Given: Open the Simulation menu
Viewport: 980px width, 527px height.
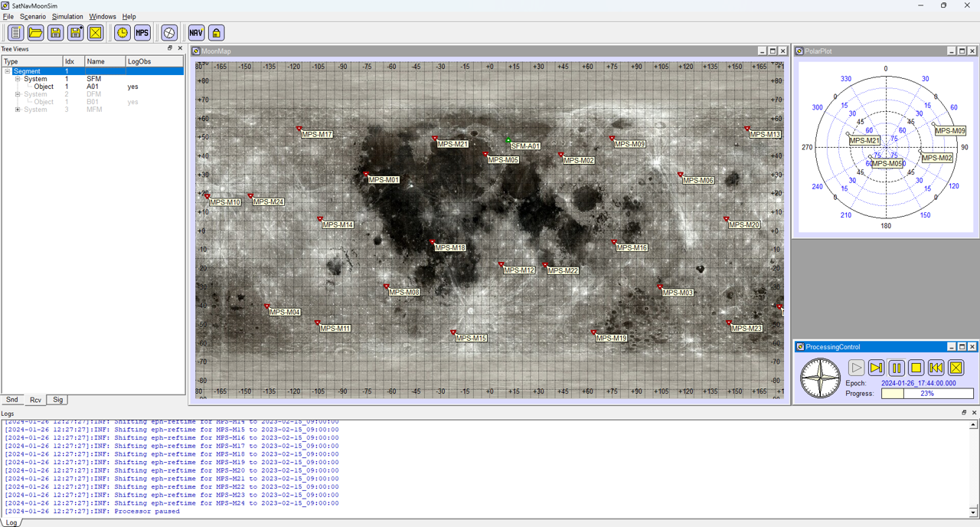Looking at the screenshot, I should pyautogui.click(x=67, y=16).
